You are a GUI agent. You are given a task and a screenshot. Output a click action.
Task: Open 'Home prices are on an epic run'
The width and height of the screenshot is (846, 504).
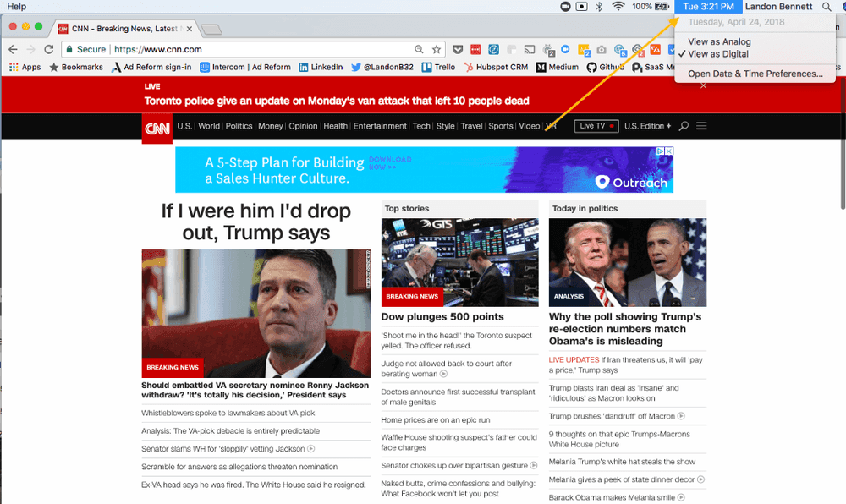click(436, 420)
